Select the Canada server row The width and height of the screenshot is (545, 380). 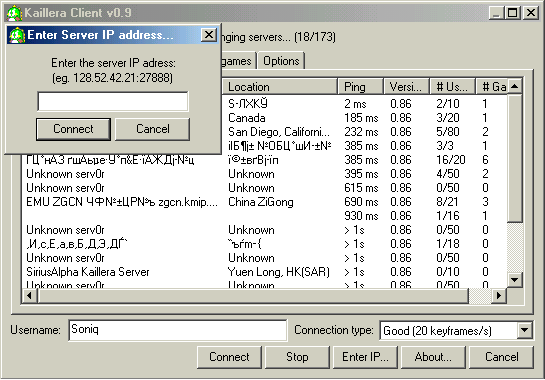(x=364, y=118)
